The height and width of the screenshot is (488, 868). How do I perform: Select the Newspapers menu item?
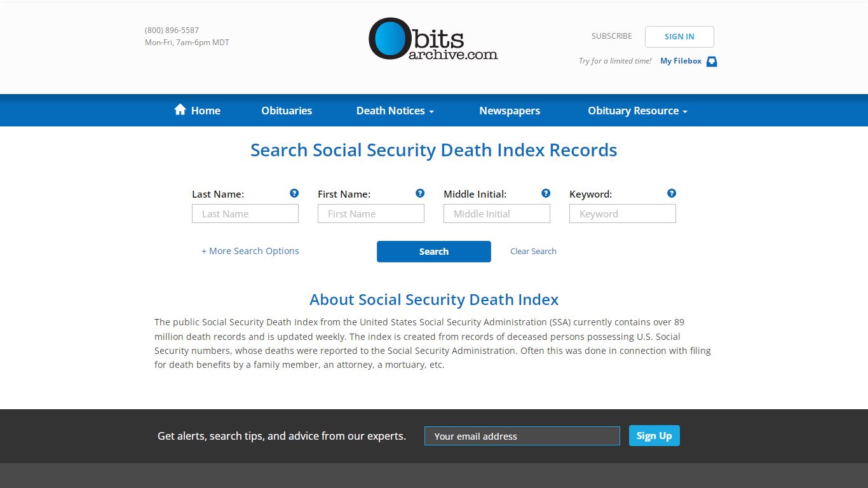tap(510, 110)
